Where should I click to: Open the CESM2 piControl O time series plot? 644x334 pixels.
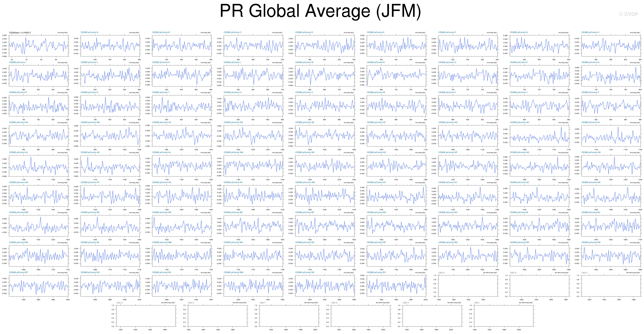(468, 76)
